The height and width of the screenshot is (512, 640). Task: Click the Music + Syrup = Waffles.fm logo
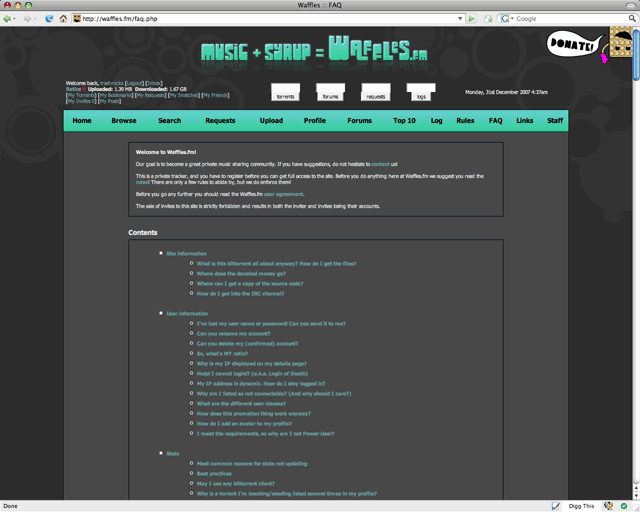pos(314,49)
